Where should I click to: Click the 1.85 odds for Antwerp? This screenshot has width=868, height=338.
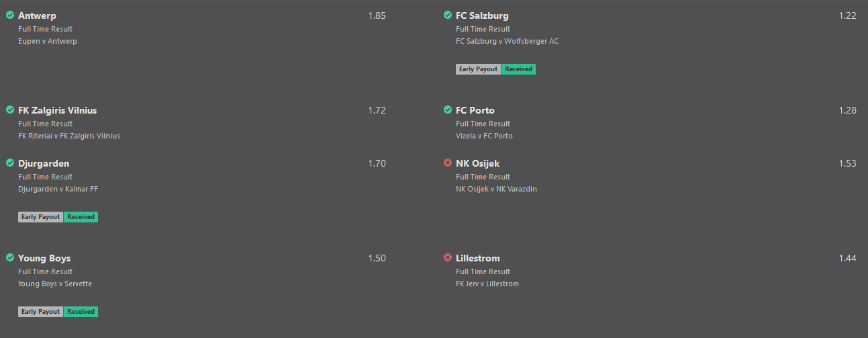click(x=377, y=15)
